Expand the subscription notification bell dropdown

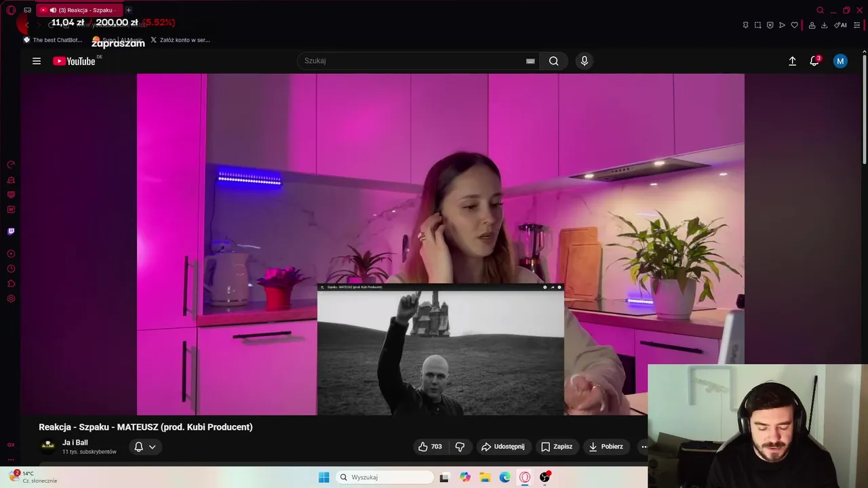coord(145,447)
